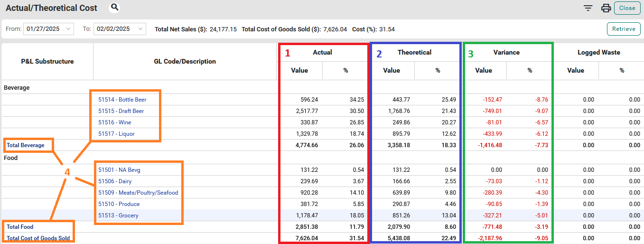This screenshot has height=244, width=644.
Task: Click Draft Beer theoretical value 1,768.76
Action: click(x=399, y=111)
